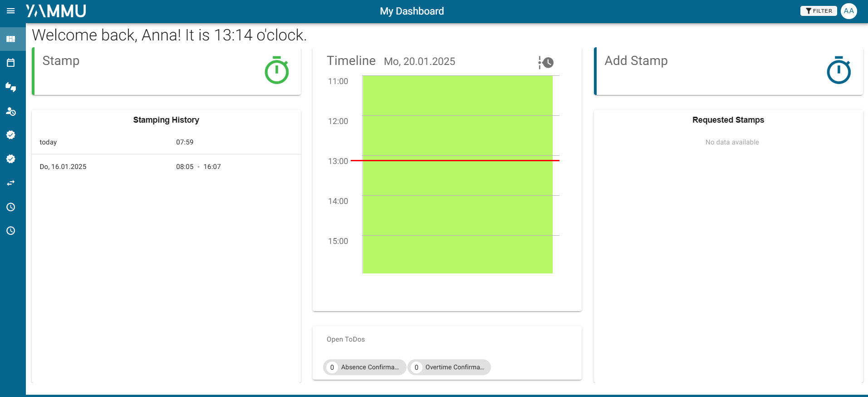Click the thumbs up/down sidebar icon
This screenshot has height=397, width=868.
click(x=11, y=87)
